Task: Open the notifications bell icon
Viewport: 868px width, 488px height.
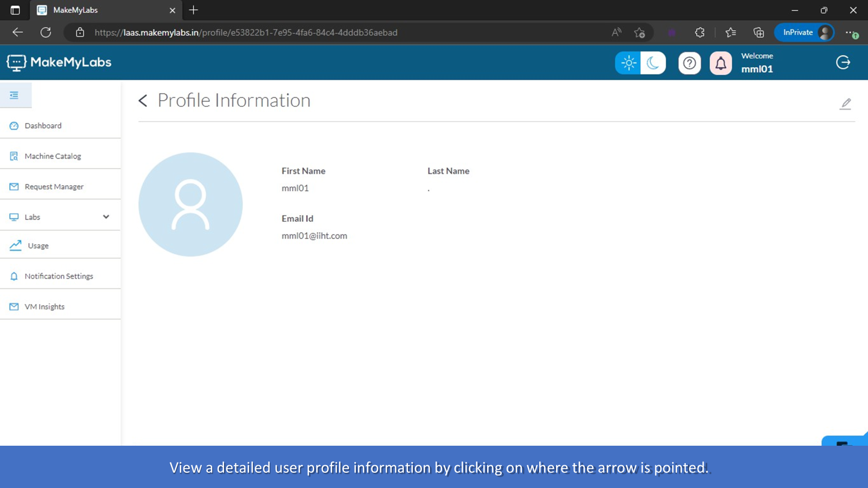Action: [720, 63]
